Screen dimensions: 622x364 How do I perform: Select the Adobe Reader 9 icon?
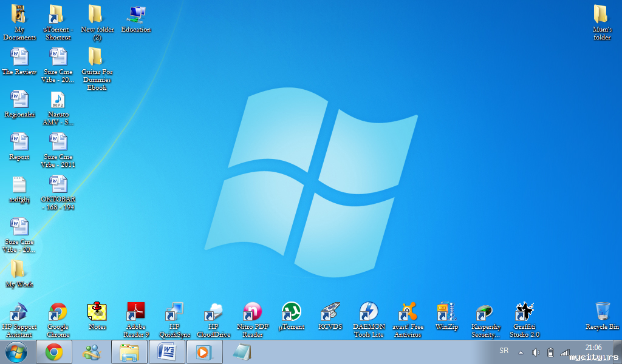pos(136,312)
